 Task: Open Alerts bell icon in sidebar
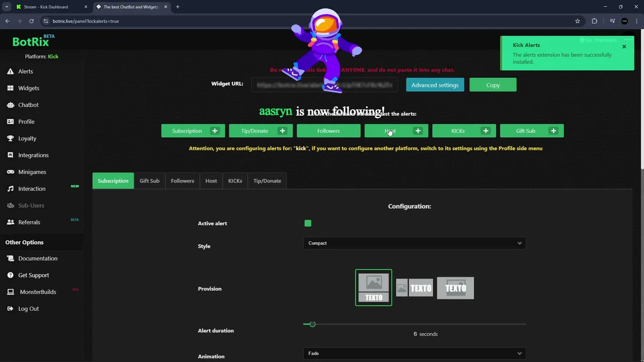pos(10,71)
